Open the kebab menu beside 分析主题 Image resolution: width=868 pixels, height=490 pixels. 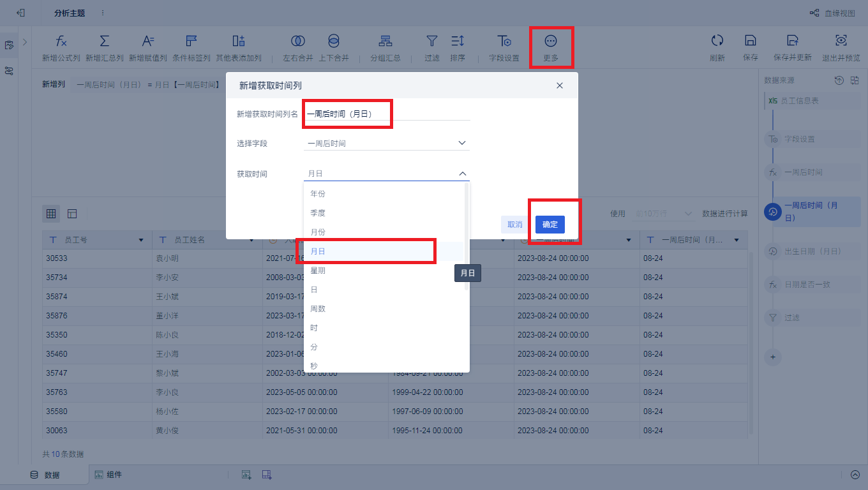pyautogui.click(x=103, y=13)
